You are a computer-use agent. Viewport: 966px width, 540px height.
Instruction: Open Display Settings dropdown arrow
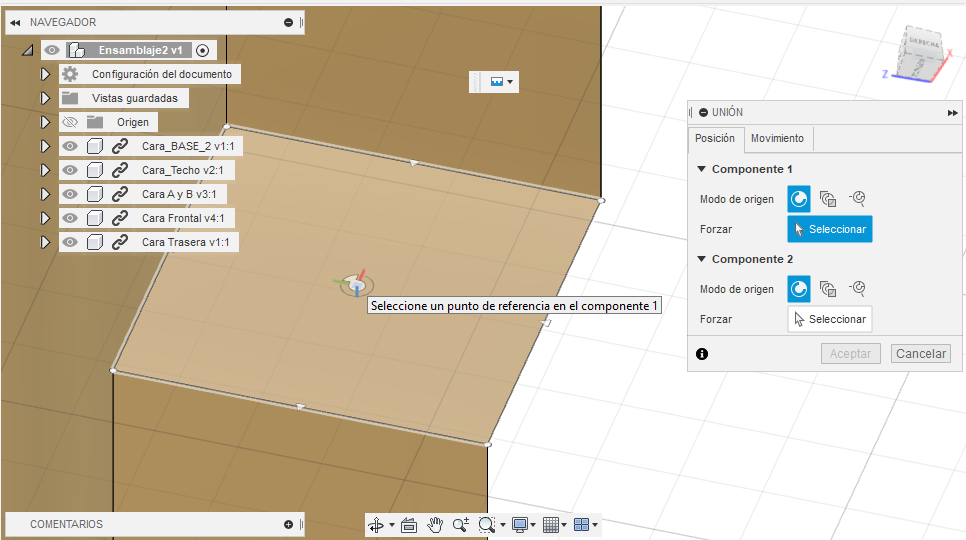[533, 525]
